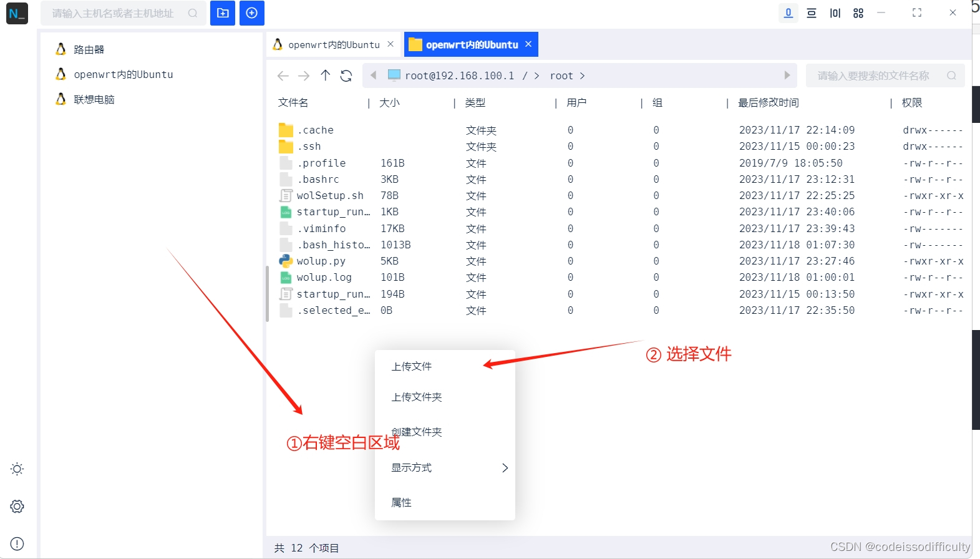Image resolution: width=980 pixels, height=559 pixels.
Task: Click right scroll arrow in path bar
Action: [787, 75]
